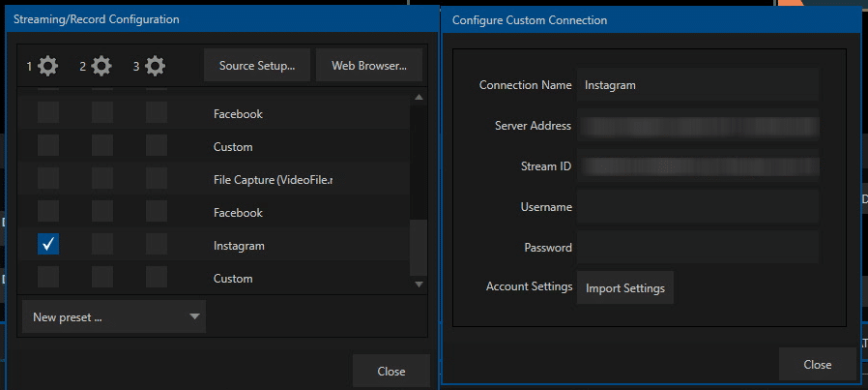Viewport: 868px width, 390px height.
Task: Check encoder 1 for File Capture
Action: tap(48, 180)
